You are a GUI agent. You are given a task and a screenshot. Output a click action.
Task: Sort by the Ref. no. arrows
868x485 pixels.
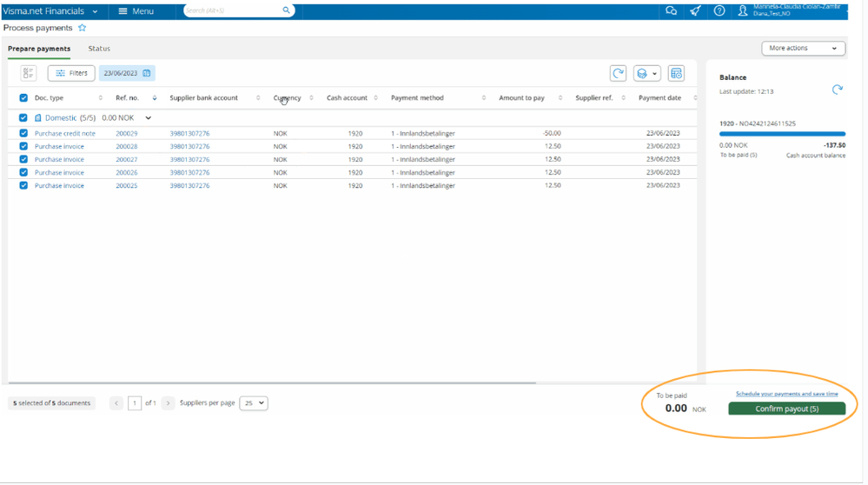[155, 98]
